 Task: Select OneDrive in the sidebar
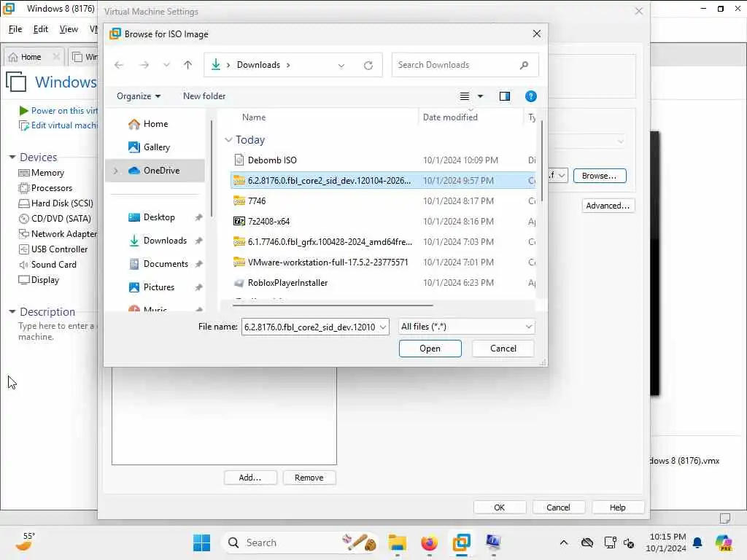tap(155, 171)
